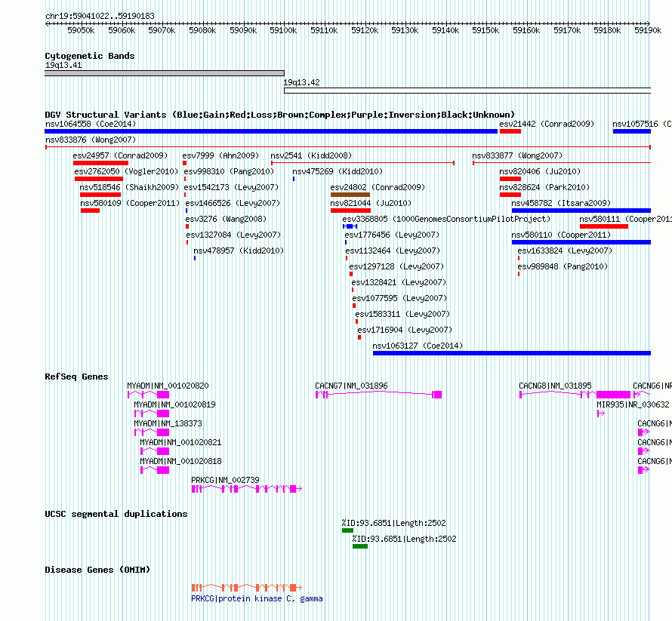Open PRKCG protein kinase C, gamma link
The width and height of the screenshot is (672, 621).
tap(257, 598)
